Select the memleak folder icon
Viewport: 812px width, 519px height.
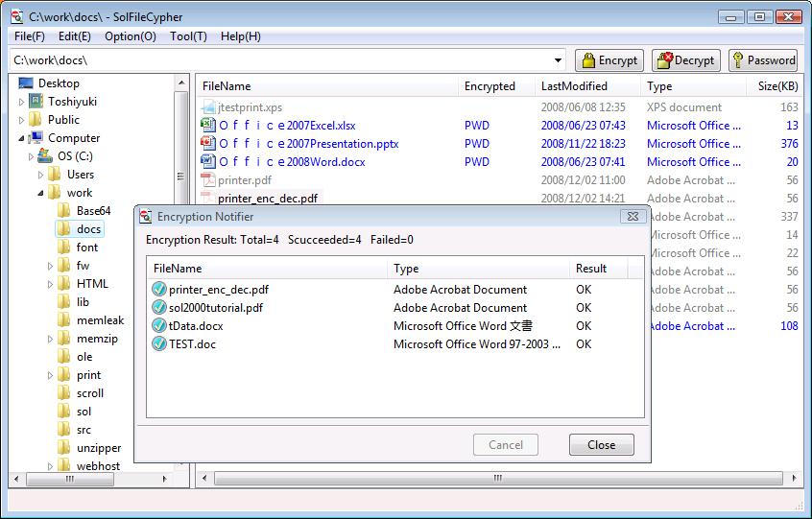[63, 320]
